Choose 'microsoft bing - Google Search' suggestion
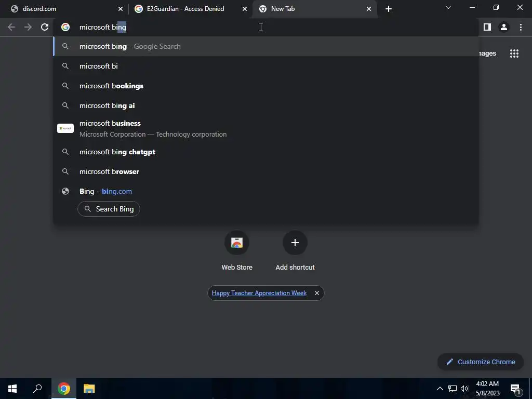Screen dimensions: 532x399 tap(266, 46)
